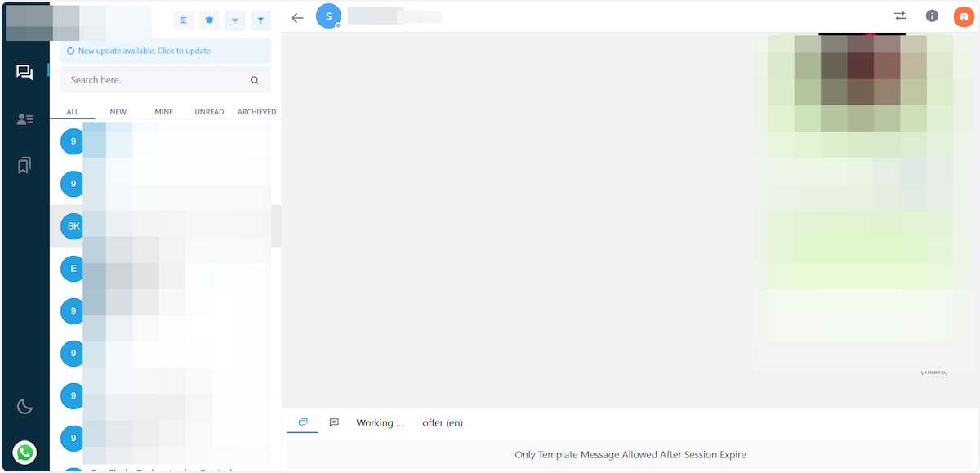This screenshot has width=980, height=473.
Task: Click the left-aligned list view icon
Action: point(184,20)
